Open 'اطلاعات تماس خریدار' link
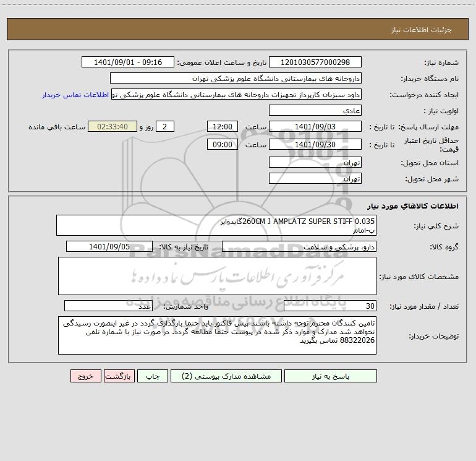Viewport: 476px width, 461px height. [75, 95]
